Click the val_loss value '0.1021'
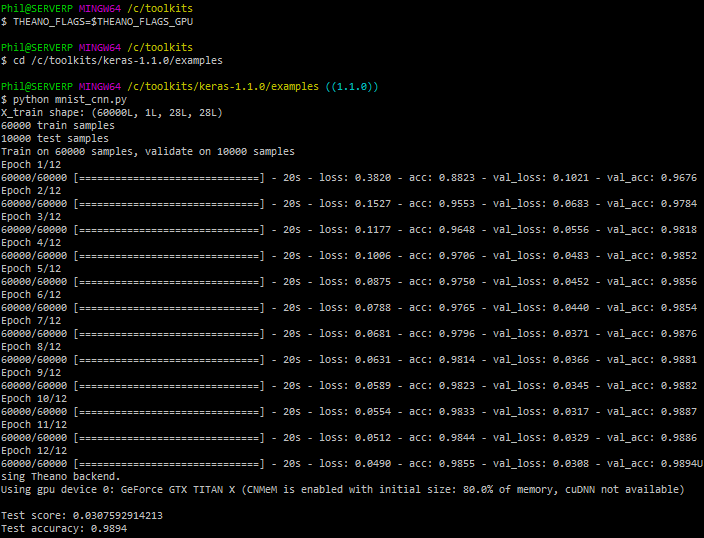 tap(571, 177)
